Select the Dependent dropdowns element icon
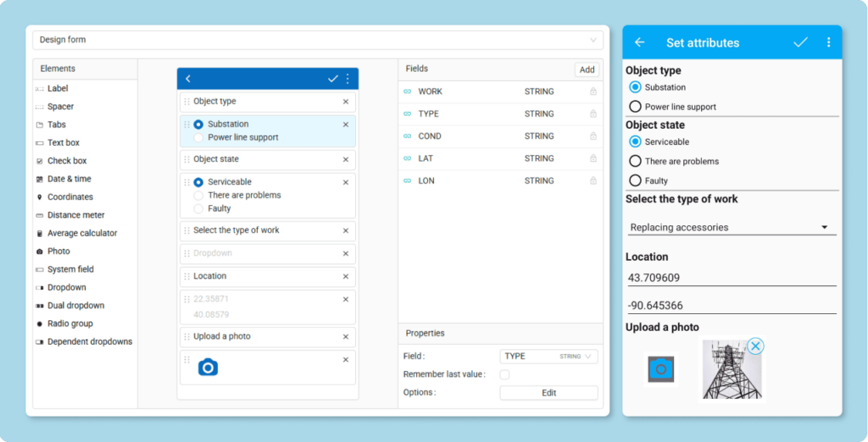The image size is (868, 442). tap(39, 342)
